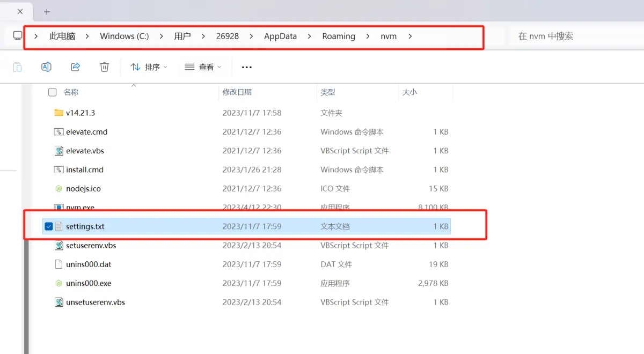Navigate to 26928 in breadcrumb

click(x=228, y=36)
